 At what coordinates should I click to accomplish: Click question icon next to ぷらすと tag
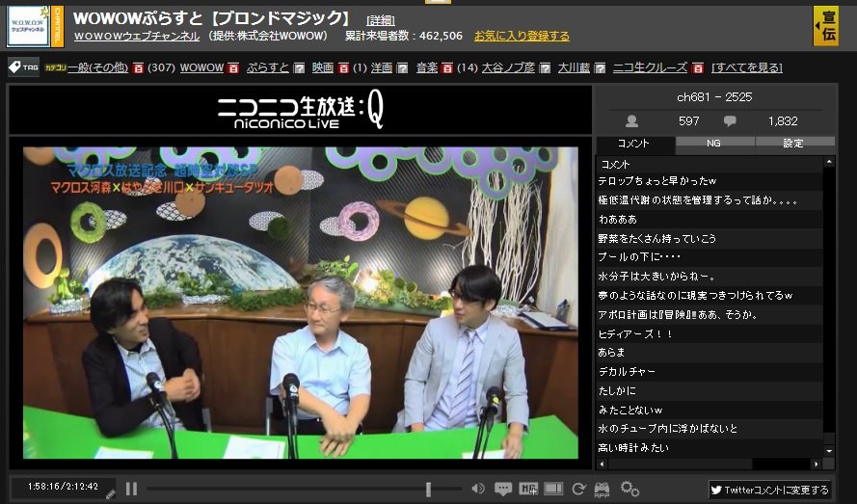(299, 67)
